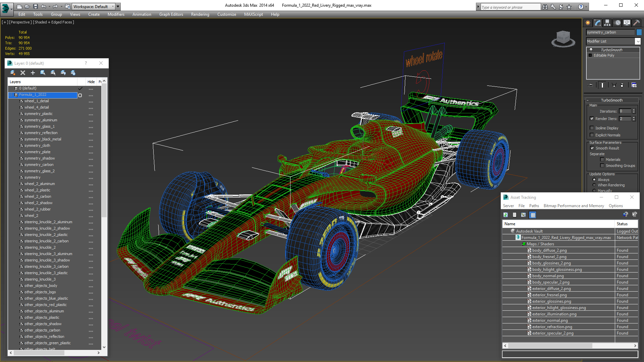Open the Paths menu in Asset Tracking
This screenshot has width=644, height=362.
pos(534,206)
